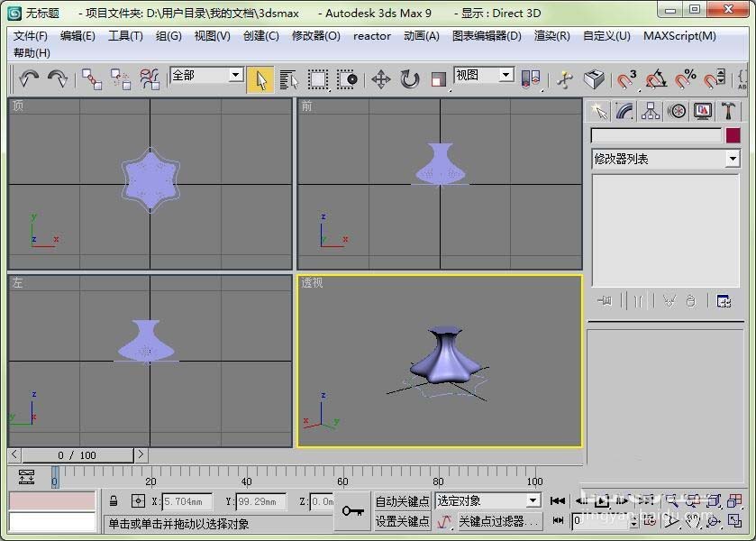This screenshot has width=756, height=541.
Task: Click the dark red object color swatch
Action: click(x=733, y=135)
